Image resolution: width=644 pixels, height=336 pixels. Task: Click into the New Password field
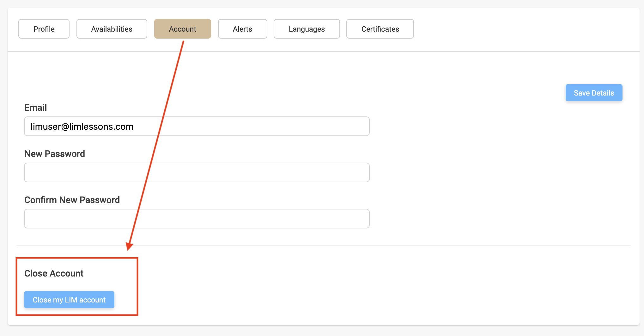point(197,172)
